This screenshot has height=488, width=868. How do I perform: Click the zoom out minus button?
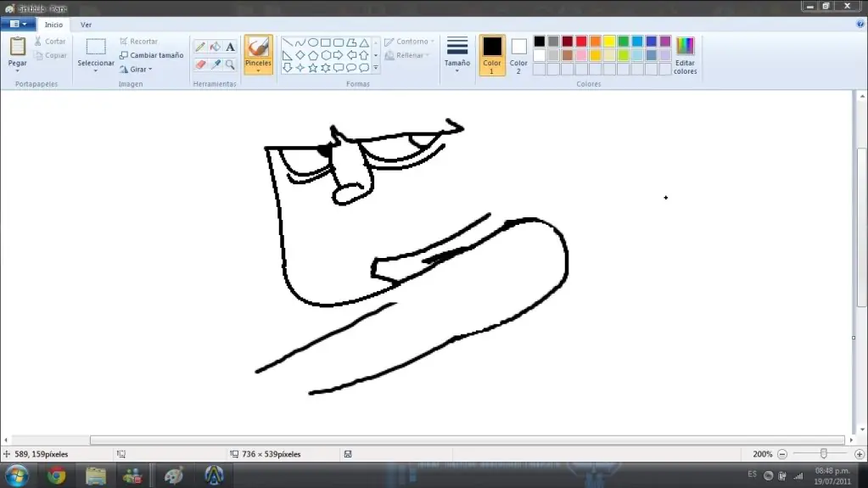(782, 454)
